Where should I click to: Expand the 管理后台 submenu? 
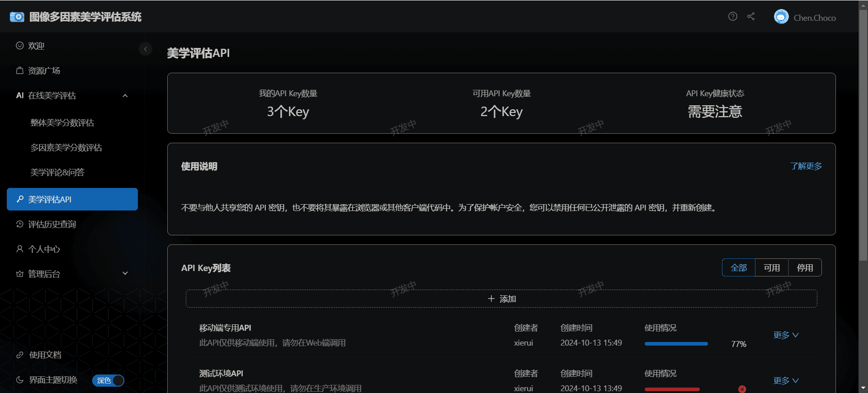coord(125,274)
